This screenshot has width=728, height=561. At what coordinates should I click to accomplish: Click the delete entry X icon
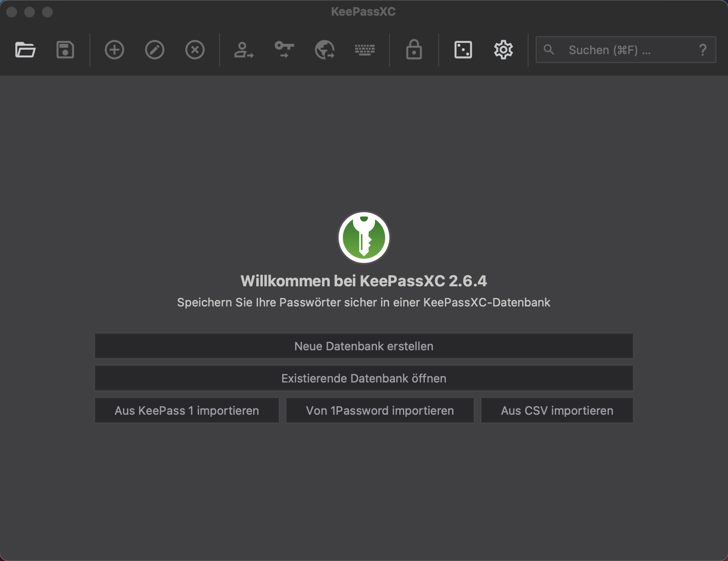195,50
